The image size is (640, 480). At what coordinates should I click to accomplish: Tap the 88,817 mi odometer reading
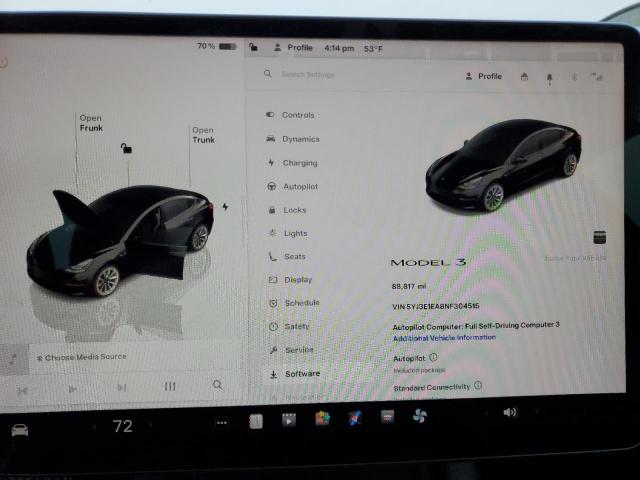[409, 287]
